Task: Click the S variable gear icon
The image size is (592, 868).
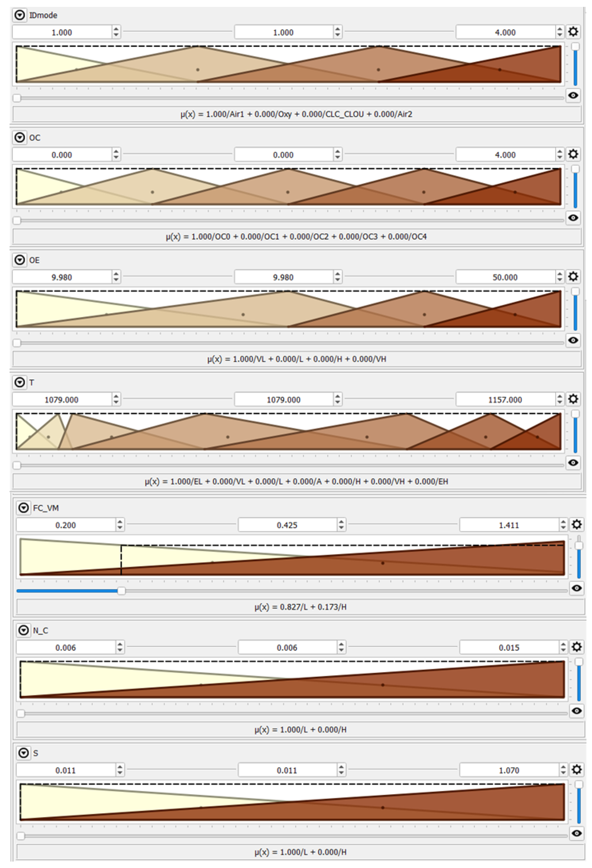Action: pos(576,769)
